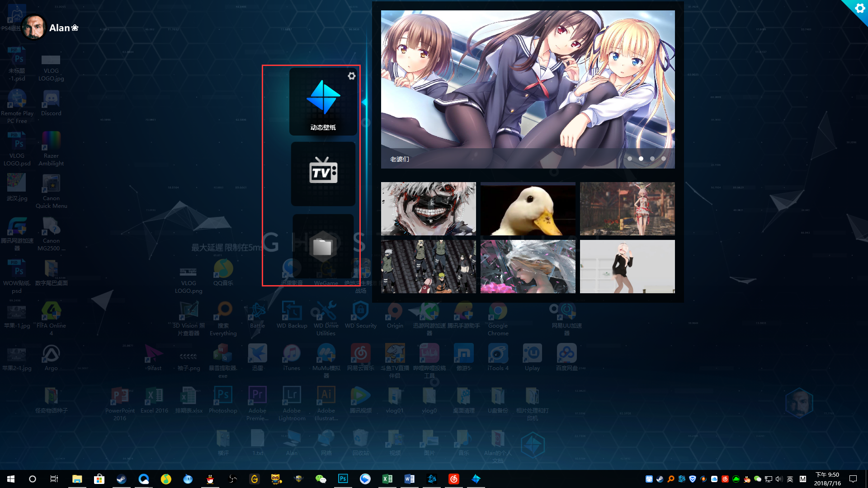Viewport: 868px width, 488px height.
Task: Go to second banner slide dot
Action: pos(641,159)
